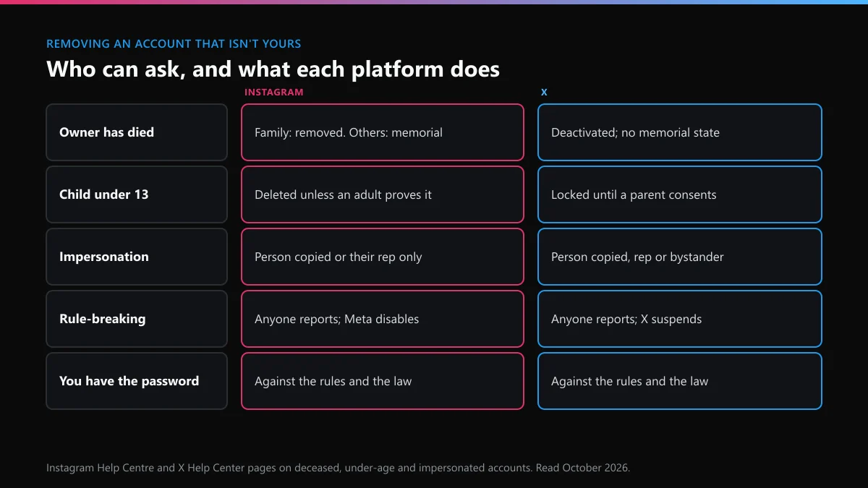The image size is (868, 488).
Task: Select 'Person copied or their rep only' cell
Action: tap(383, 257)
